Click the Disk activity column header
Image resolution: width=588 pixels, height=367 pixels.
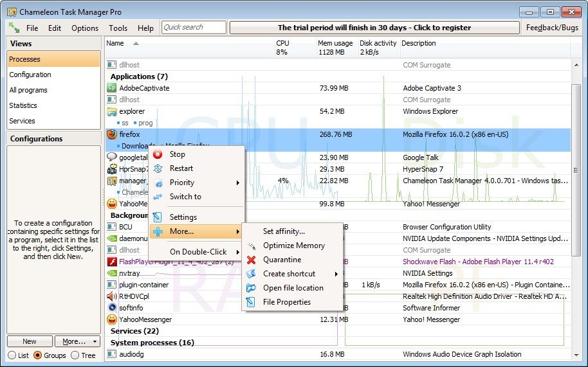pos(379,48)
